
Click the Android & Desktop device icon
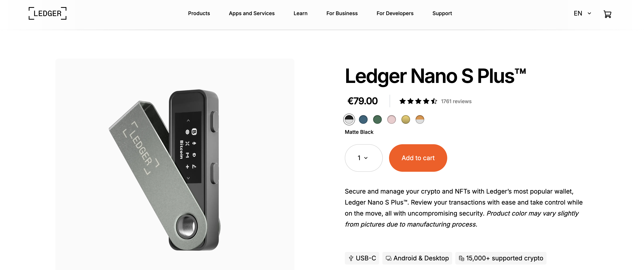point(388,258)
